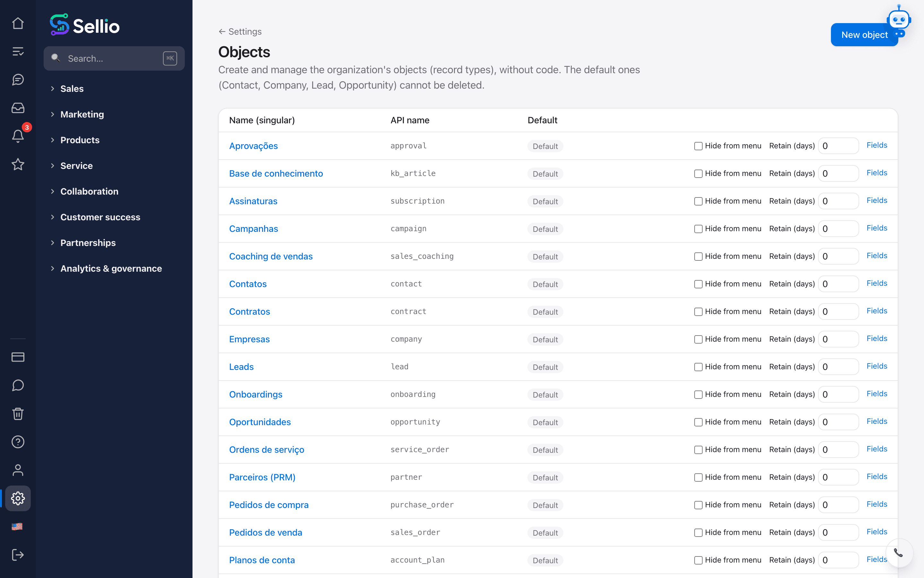Open the favorites star icon
Screen dimensions: 924x578
click(18, 164)
